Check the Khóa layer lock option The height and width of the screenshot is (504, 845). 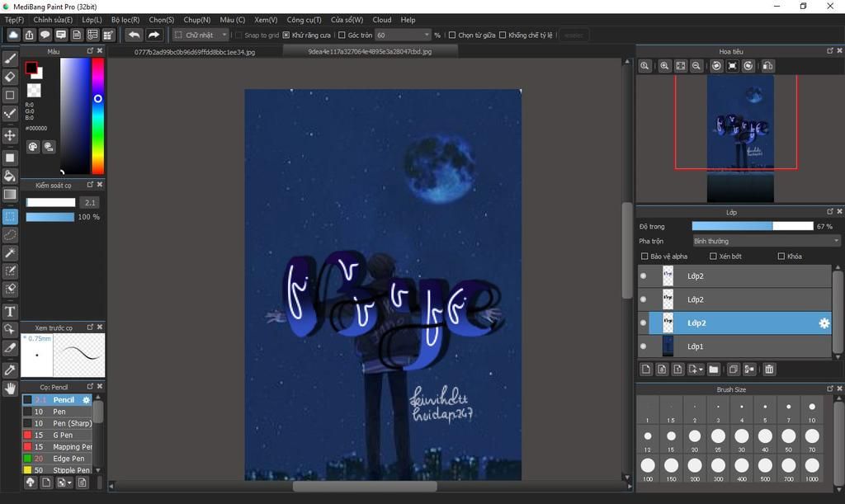(x=781, y=257)
